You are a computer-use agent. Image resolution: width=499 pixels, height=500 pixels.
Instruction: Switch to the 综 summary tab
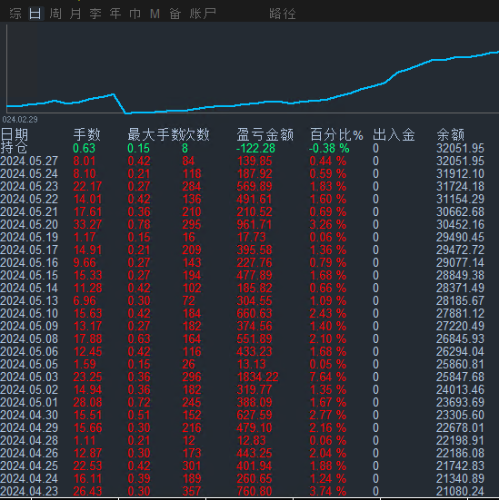coord(15,14)
